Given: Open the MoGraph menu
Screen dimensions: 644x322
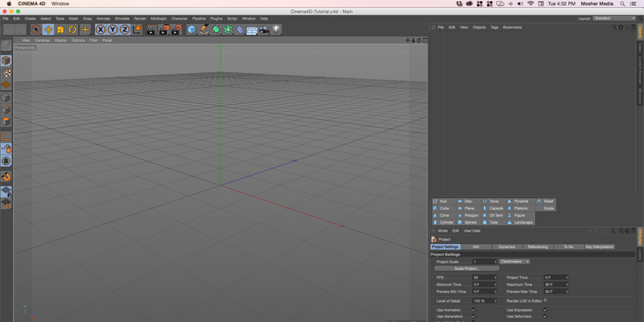Looking at the screenshot, I should coord(159,19).
